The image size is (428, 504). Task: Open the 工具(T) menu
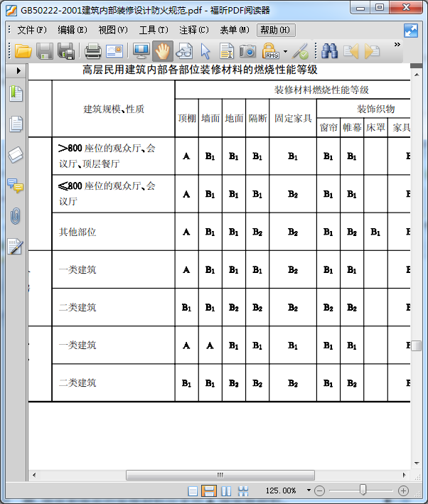[154, 31]
